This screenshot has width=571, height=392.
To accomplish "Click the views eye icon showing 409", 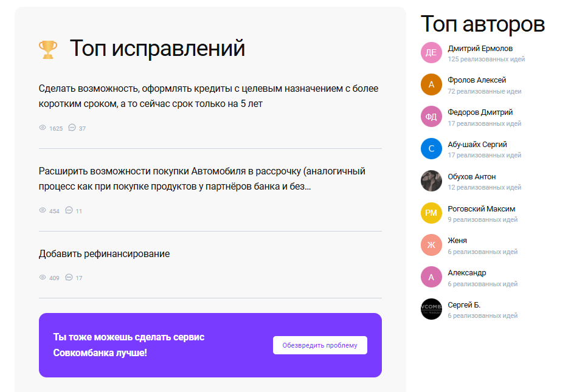I will click(43, 277).
